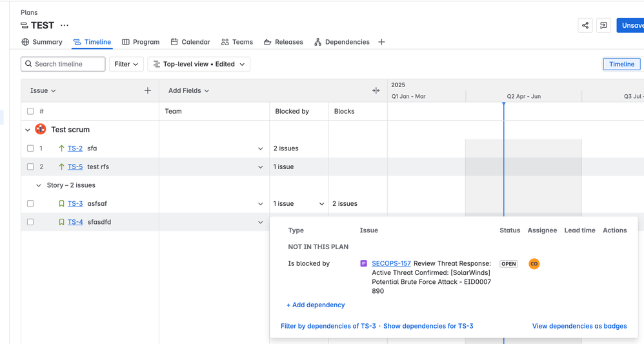Switch to the Calendar tab
This screenshot has height=344, width=644.
pos(190,42)
